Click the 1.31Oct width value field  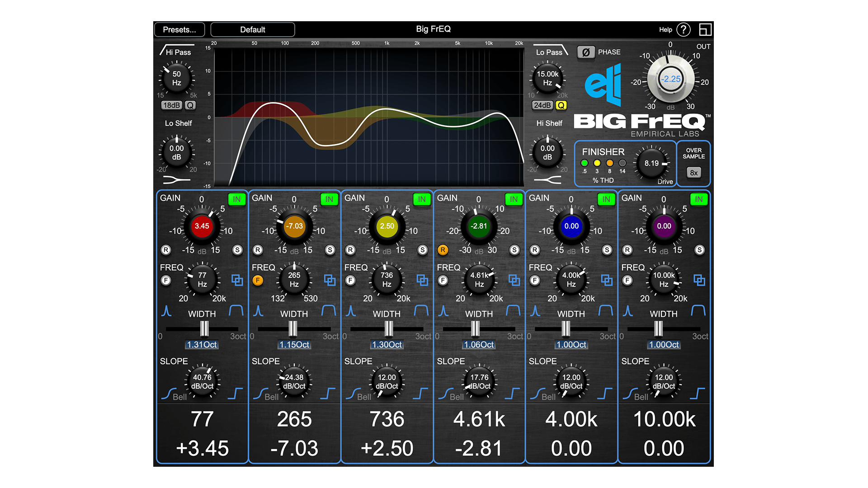tap(202, 345)
